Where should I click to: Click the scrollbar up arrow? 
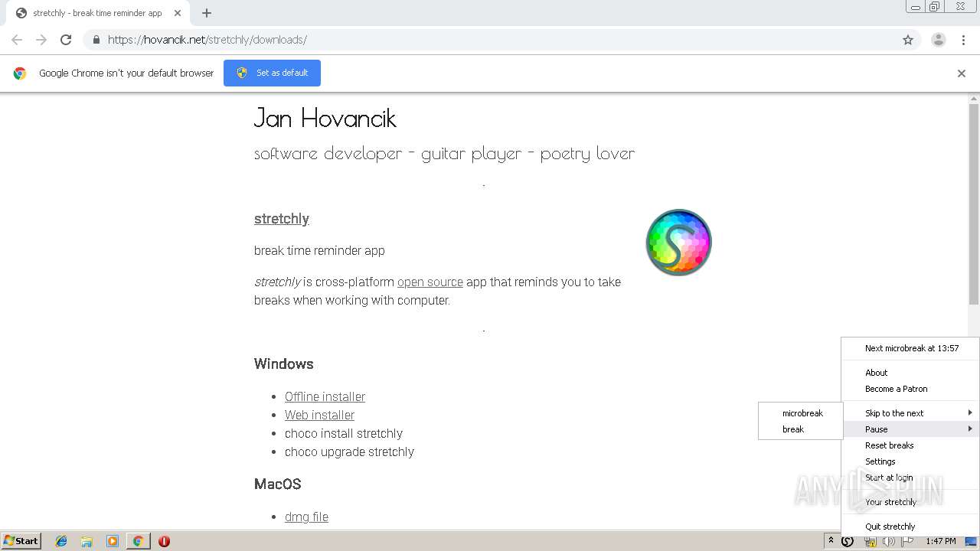(x=974, y=98)
